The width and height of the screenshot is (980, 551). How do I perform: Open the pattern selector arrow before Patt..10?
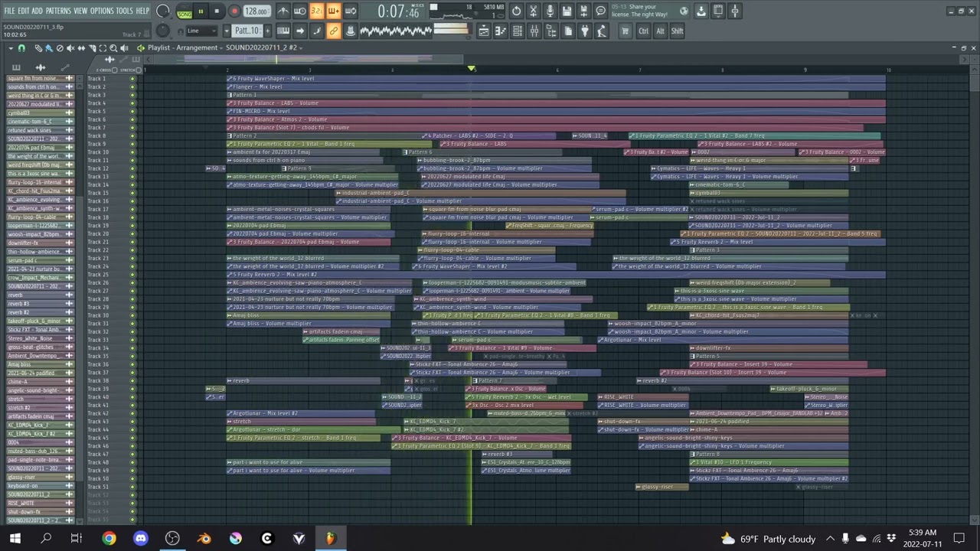click(x=227, y=31)
